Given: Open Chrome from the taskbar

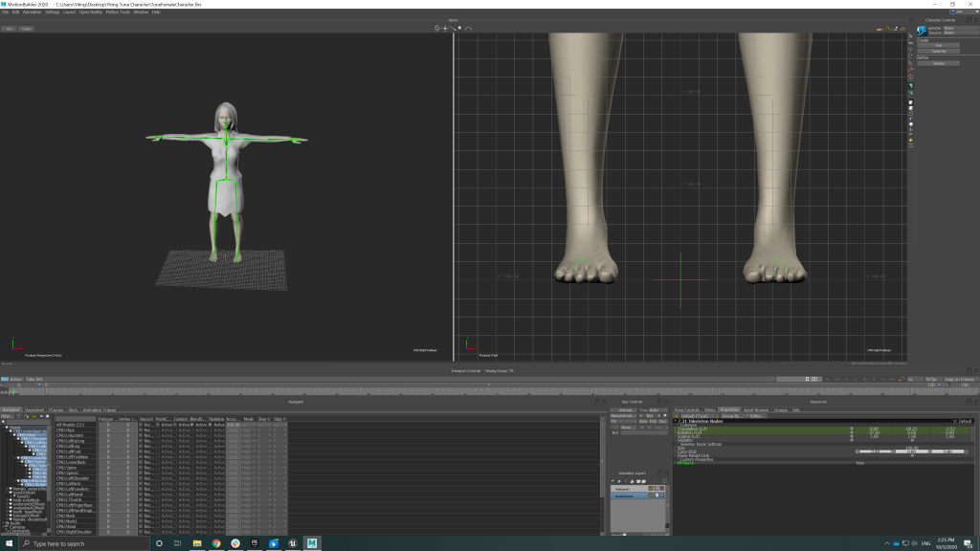Looking at the screenshot, I should pos(215,543).
